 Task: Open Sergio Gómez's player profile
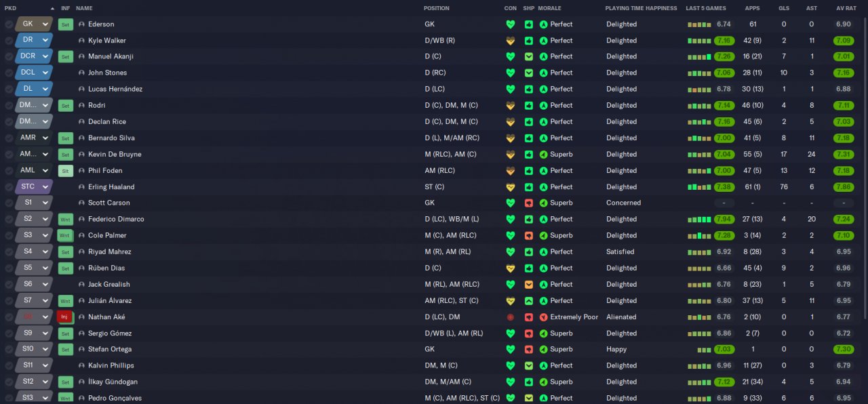(110, 334)
